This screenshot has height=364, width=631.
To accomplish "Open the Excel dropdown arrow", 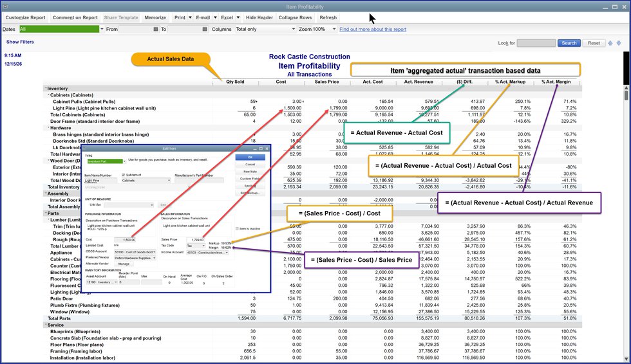I will pos(238,18).
